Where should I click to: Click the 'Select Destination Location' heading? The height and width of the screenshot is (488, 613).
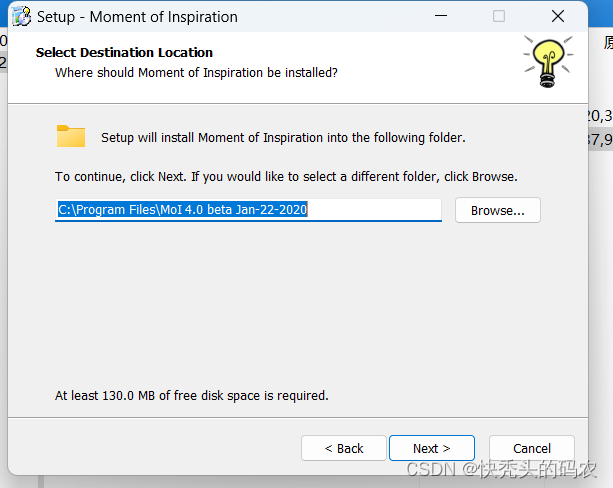[124, 52]
